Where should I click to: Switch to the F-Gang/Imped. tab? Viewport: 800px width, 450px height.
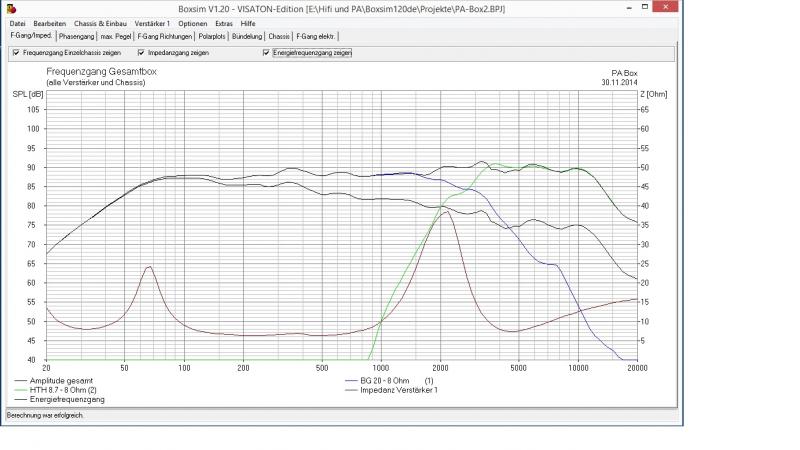point(31,36)
